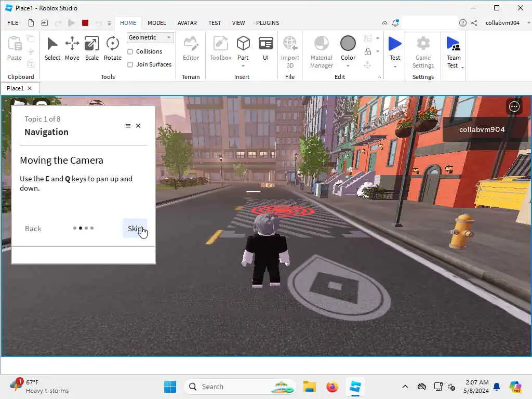Click the Color swatch circle
The width and height of the screenshot is (532, 399).
coord(348,44)
